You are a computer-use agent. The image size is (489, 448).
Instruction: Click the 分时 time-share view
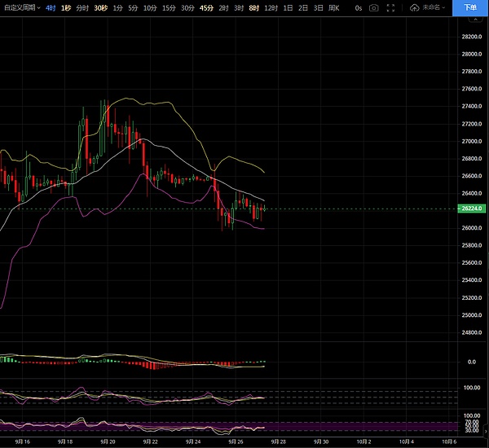(x=82, y=7)
